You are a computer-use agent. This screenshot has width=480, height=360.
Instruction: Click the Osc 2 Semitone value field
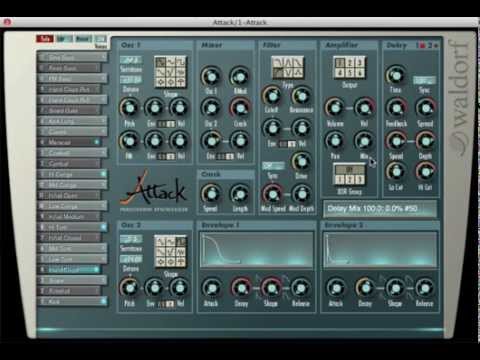131,239
